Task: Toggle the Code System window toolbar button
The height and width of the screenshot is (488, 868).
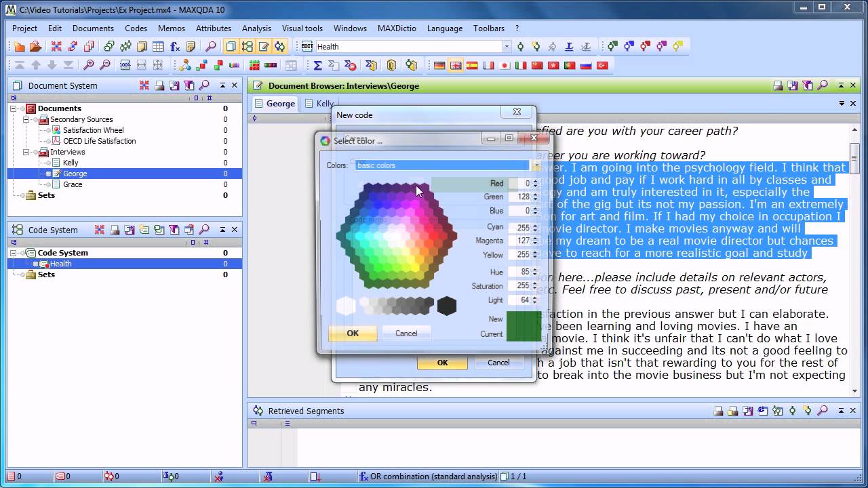Action: coord(247,47)
